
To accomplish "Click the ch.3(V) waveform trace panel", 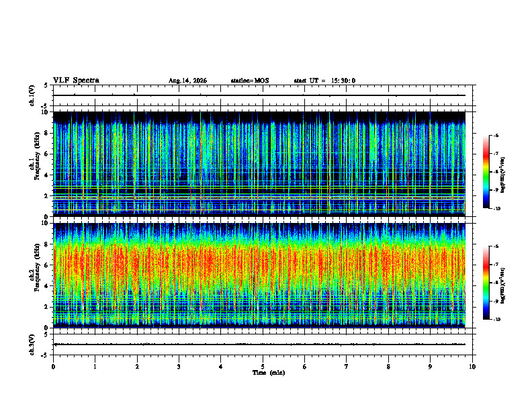I will [263, 345].
